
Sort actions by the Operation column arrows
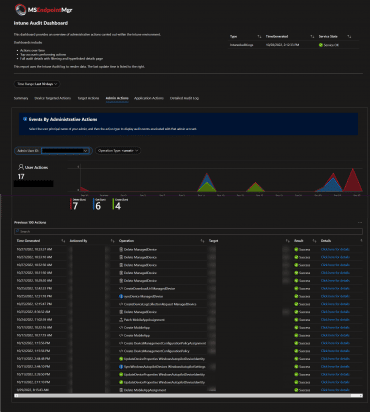coord(202,241)
